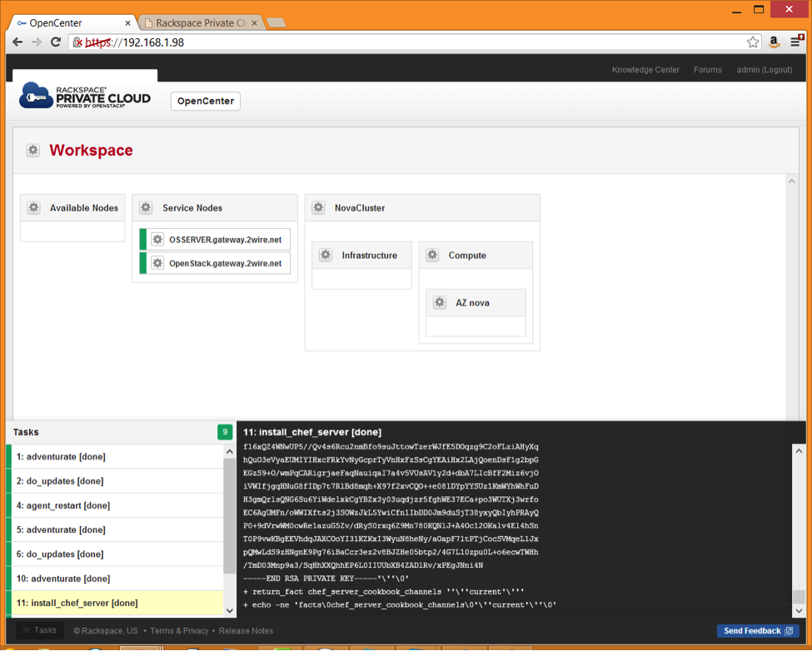Open the Forums link
Screen dimensions: 812x651
(707, 70)
